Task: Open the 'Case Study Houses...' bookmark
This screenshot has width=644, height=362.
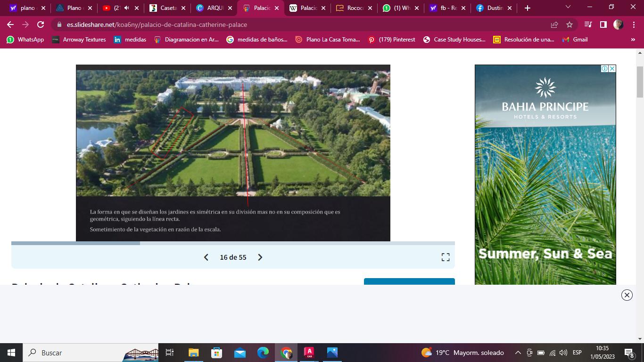Action: click(x=454, y=40)
